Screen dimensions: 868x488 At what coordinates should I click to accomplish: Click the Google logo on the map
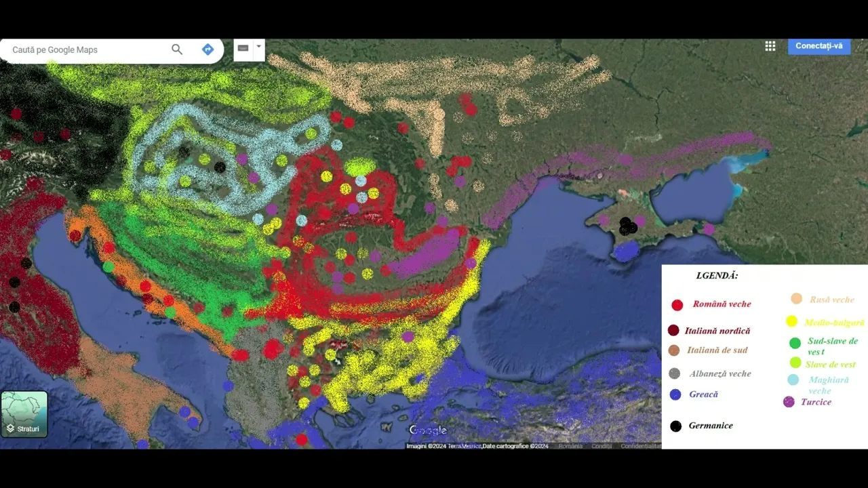pos(428,430)
